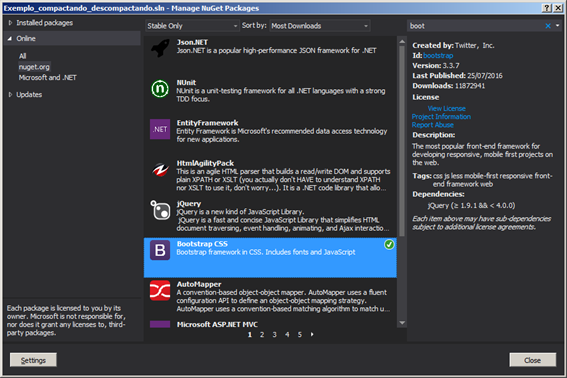
Task: Click the current page number 1
Action: tap(250, 335)
